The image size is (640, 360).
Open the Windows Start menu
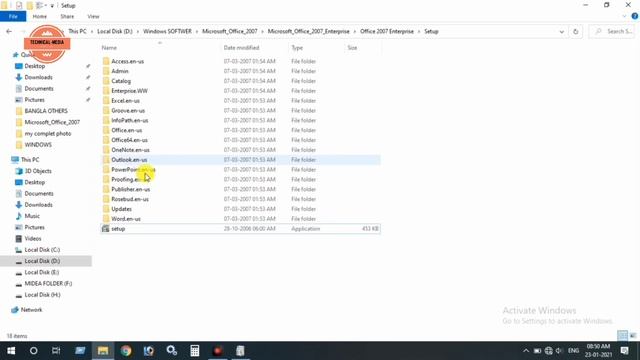click(x=11, y=351)
